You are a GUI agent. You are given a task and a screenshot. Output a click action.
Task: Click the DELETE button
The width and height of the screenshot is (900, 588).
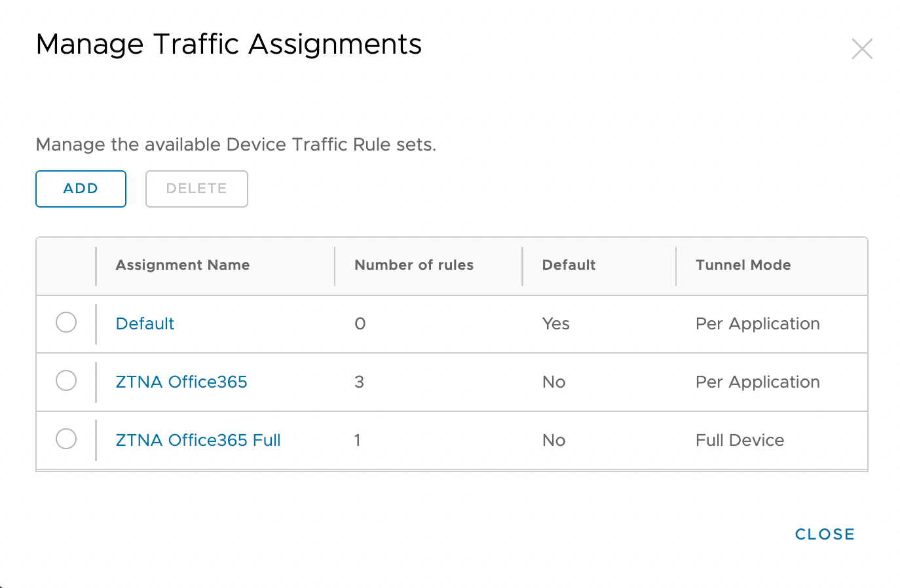point(196,189)
